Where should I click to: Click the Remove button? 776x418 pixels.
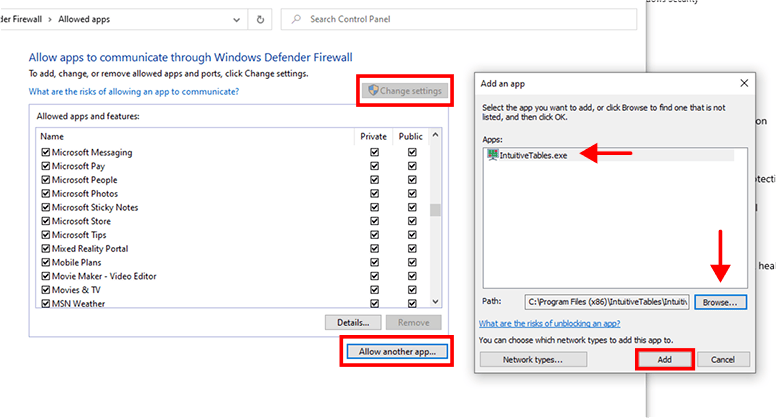pos(413,323)
